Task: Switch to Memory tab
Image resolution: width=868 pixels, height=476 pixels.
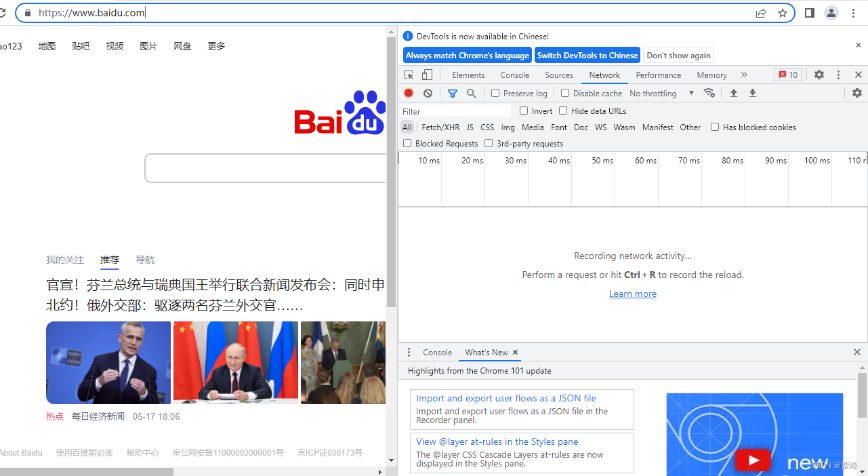Action: point(711,75)
